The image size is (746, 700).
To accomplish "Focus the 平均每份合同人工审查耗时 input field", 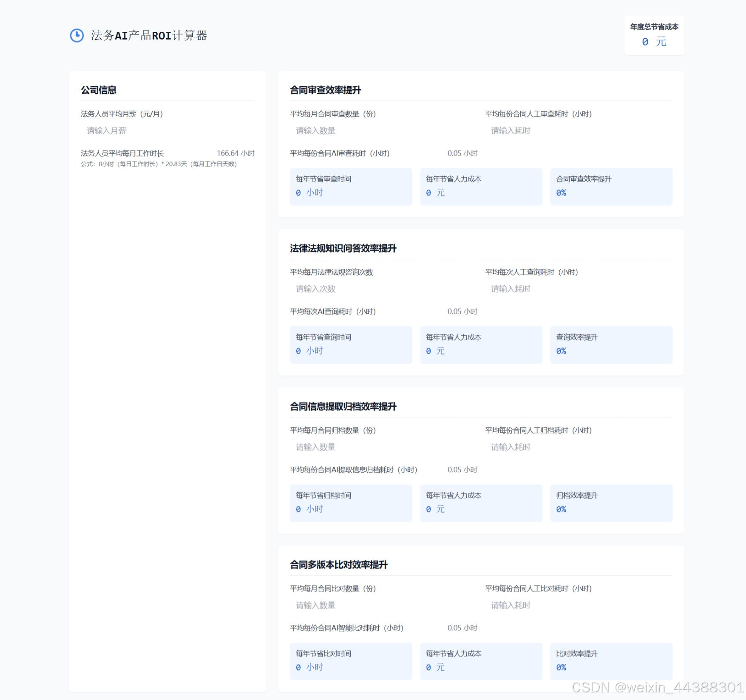I will [579, 130].
